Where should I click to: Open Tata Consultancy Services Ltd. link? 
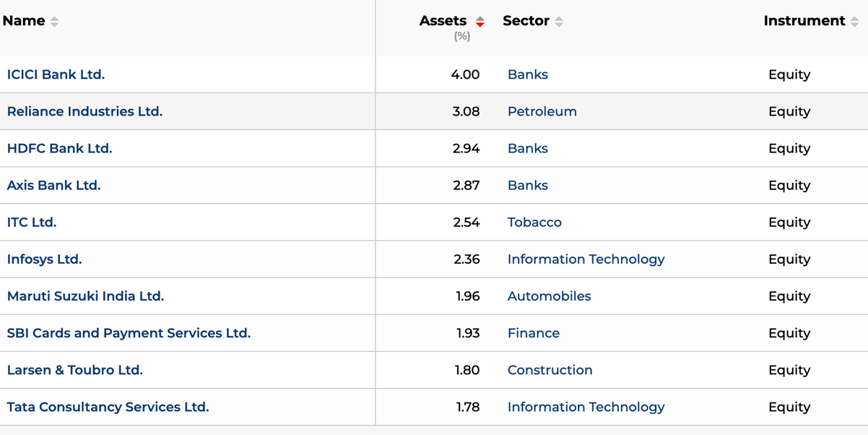108,406
